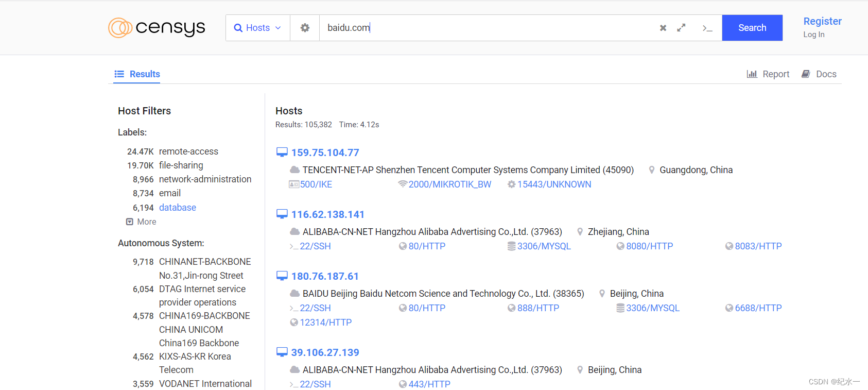Screen dimensions: 868x390
Task: Filter by CHINANET-BACKBONE autonomous system
Action: 205,268
